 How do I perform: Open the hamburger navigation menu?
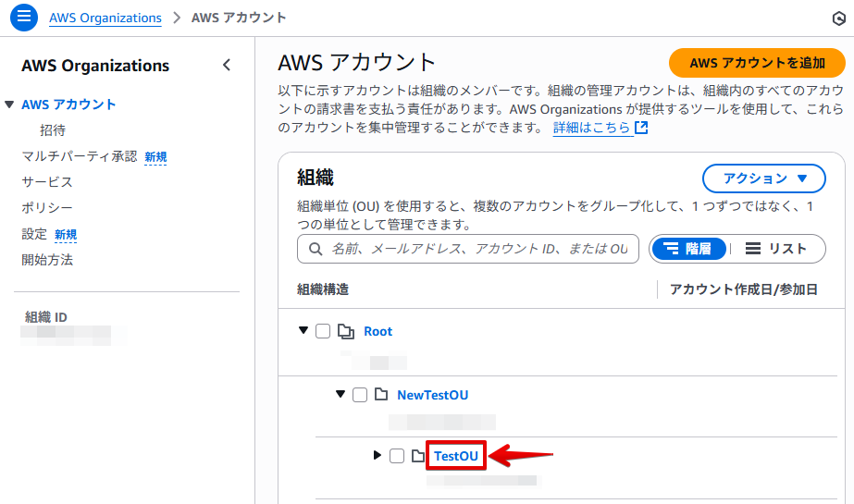click(24, 18)
